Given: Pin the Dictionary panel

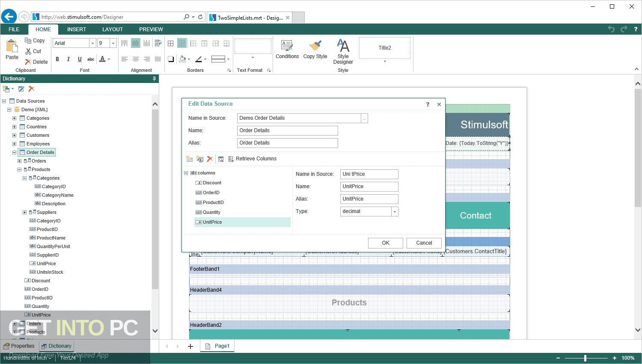Looking at the screenshot, I should click(155, 79).
